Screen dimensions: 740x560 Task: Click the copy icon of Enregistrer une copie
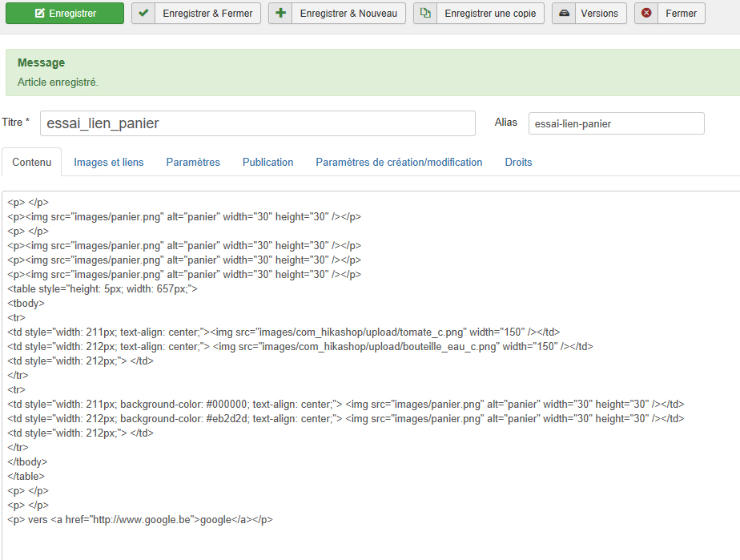[425, 14]
